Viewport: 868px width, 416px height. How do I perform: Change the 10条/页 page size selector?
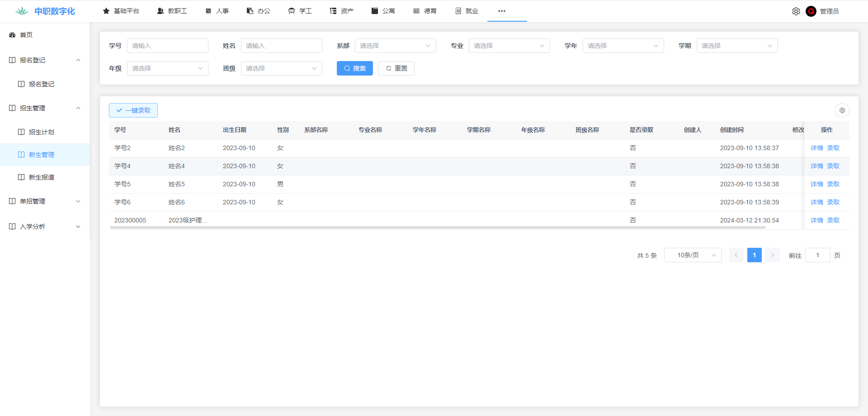pos(693,255)
